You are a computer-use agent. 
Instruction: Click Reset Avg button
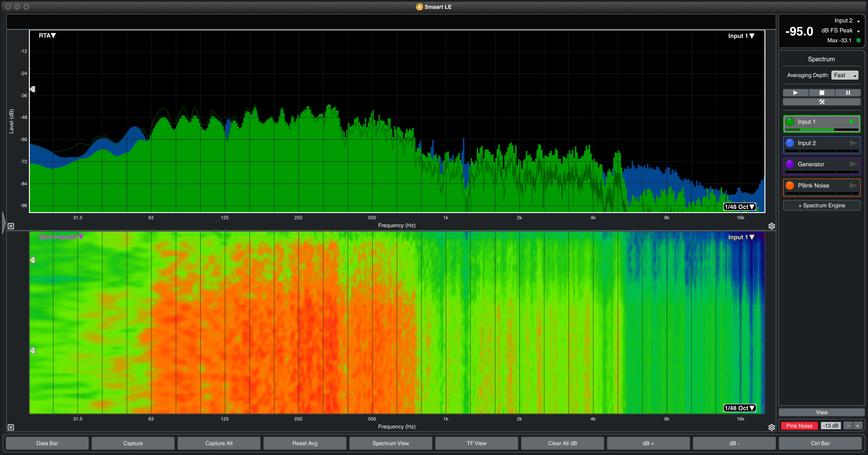[x=305, y=443]
